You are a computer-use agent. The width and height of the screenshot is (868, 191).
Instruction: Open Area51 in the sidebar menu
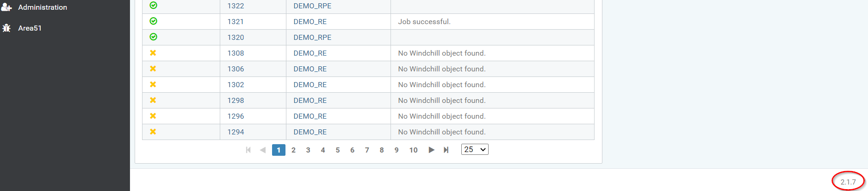(x=30, y=28)
